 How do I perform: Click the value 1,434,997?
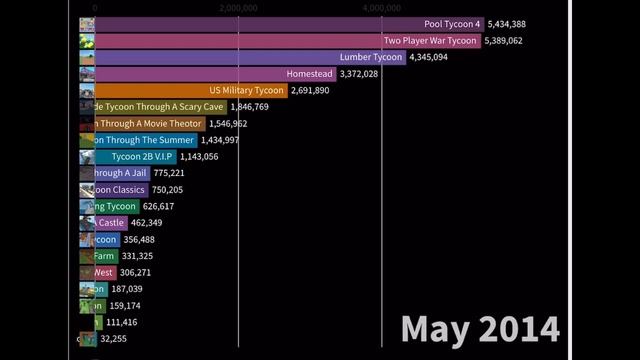click(220, 140)
